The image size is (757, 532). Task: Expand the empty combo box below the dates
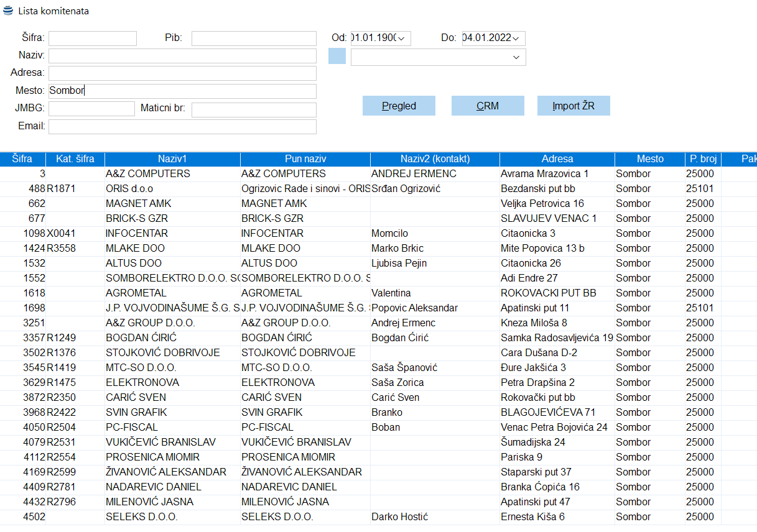[516, 57]
